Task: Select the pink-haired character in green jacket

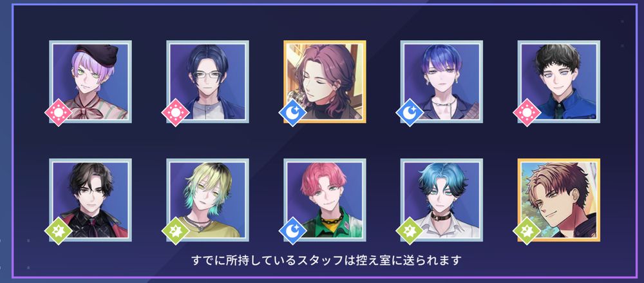Action: pyautogui.click(x=325, y=200)
